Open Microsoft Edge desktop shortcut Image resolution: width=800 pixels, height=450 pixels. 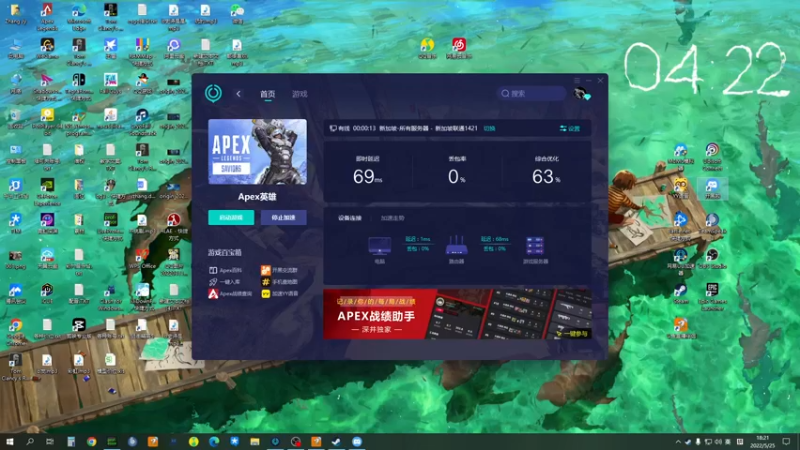pos(79,16)
